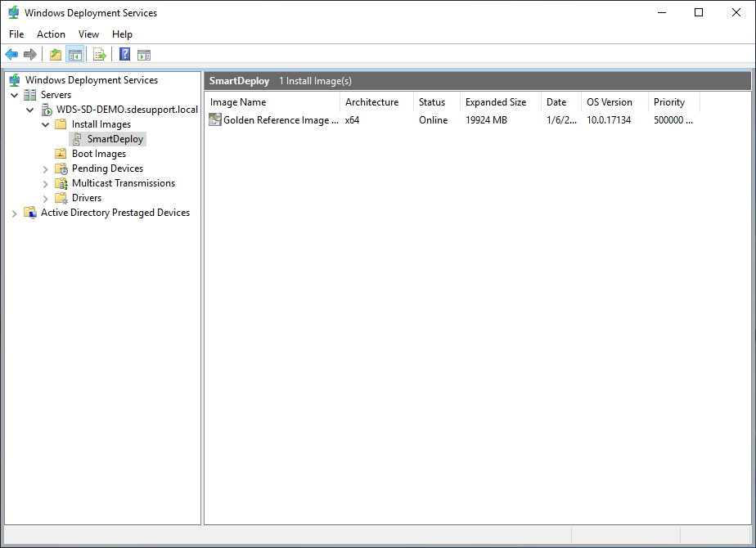Expand Active Directory Prestaged Devices node
The height and width of the screenshot is (548, 756).
(15, 213)
